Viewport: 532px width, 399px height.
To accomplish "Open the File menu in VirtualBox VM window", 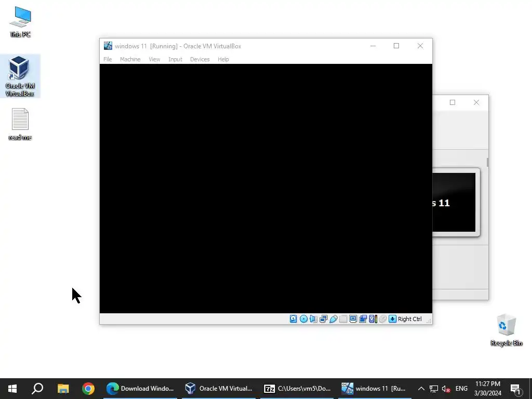I will [108, 59].
